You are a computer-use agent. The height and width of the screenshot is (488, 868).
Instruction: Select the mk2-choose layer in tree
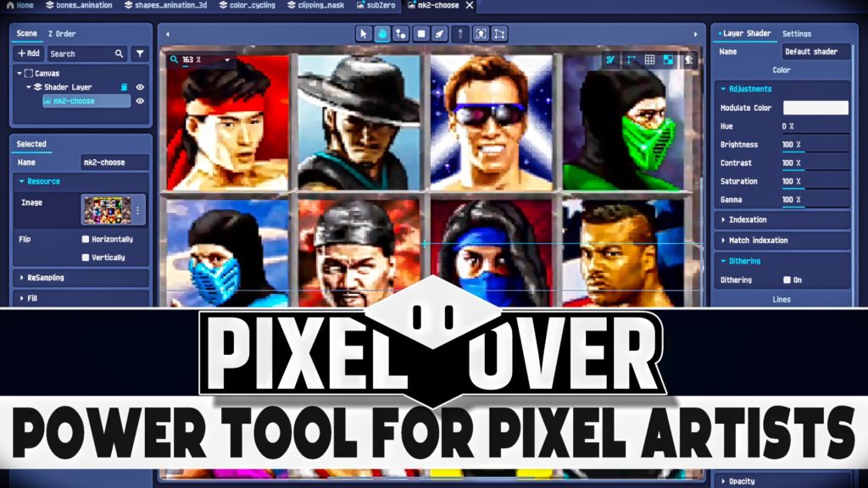86,101
